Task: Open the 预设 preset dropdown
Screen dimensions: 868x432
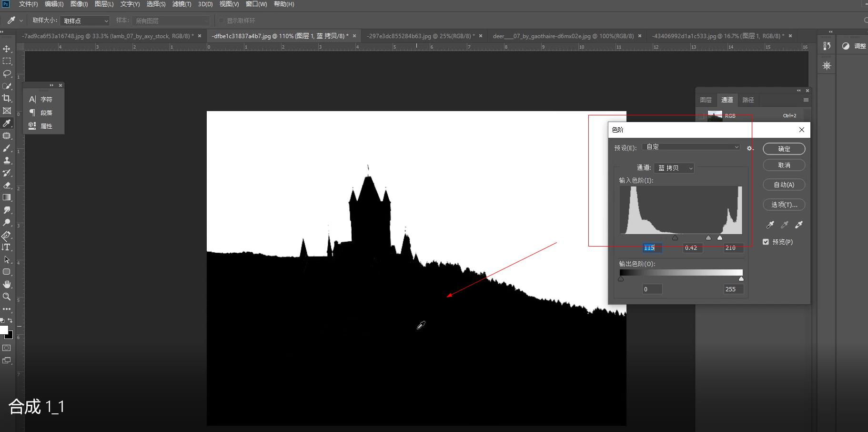Action: click(x=691, y=147)
